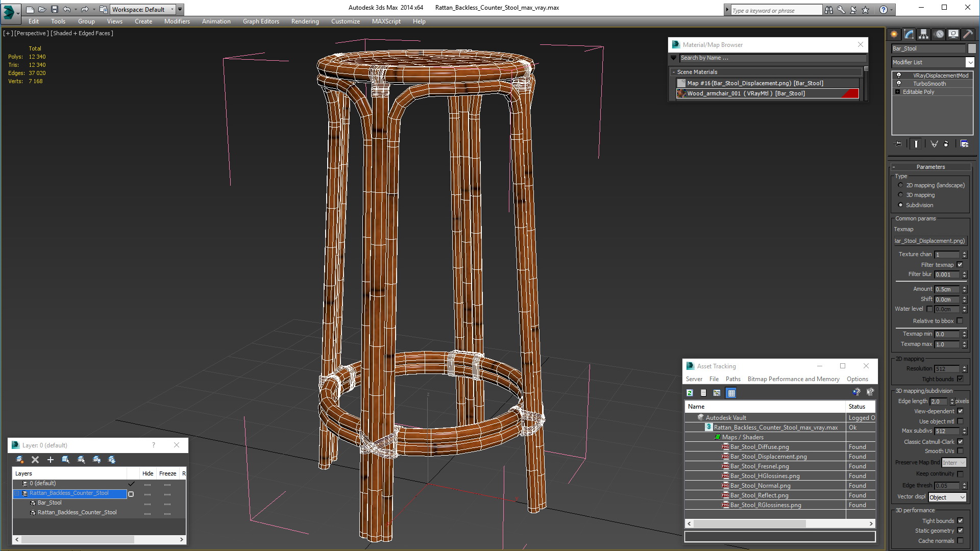Toggle TurboSmooth modifier lightbulb visibility
Screen dimensions: 980x551
[899, 84]
